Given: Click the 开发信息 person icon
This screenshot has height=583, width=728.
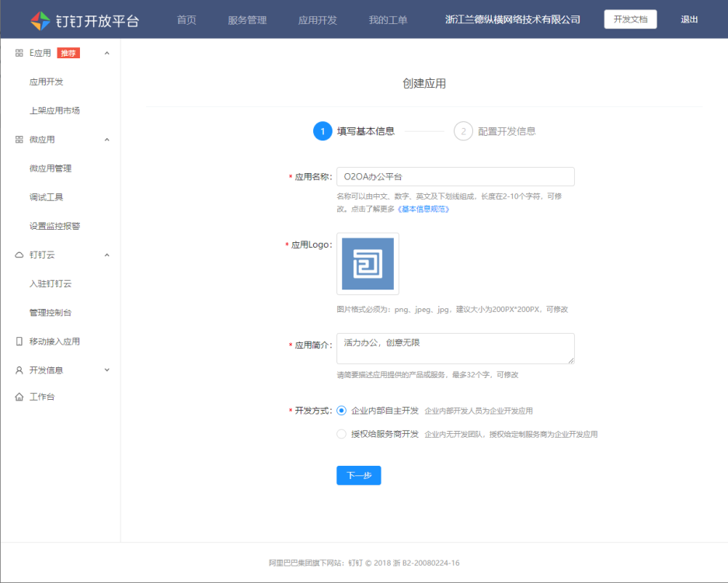Looking at the screenshot, I should [x=19, y=370].
